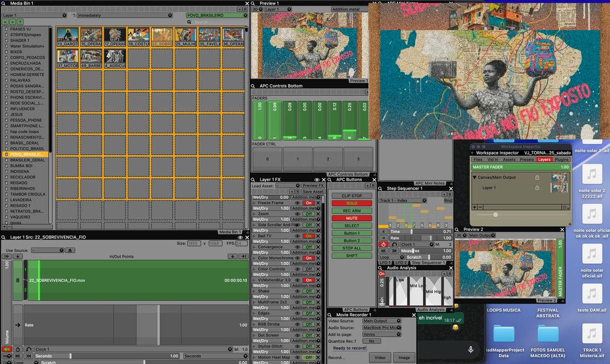Viewport: 610px width, 364px height.
Task: Click the Step Sequencer rewind icon
Action: pos(383,251)
